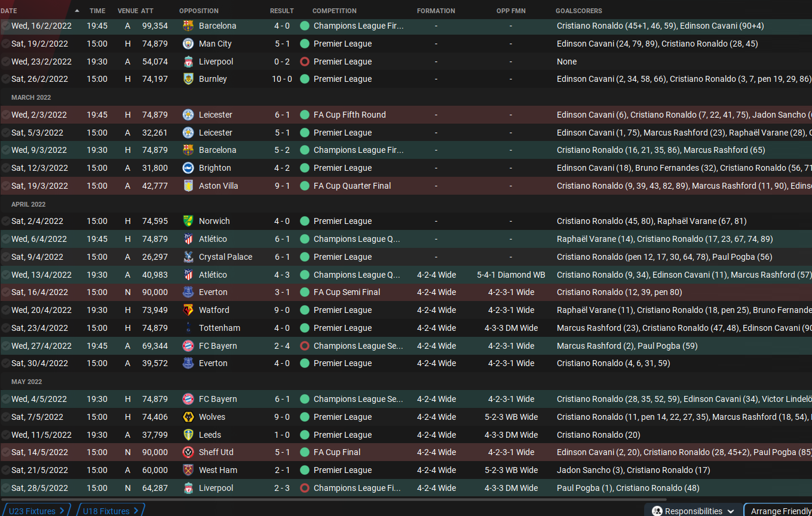Click the Wolves club badge
Image resolution: width=812 pixels, height=516 pixels.
coord(188,417)
